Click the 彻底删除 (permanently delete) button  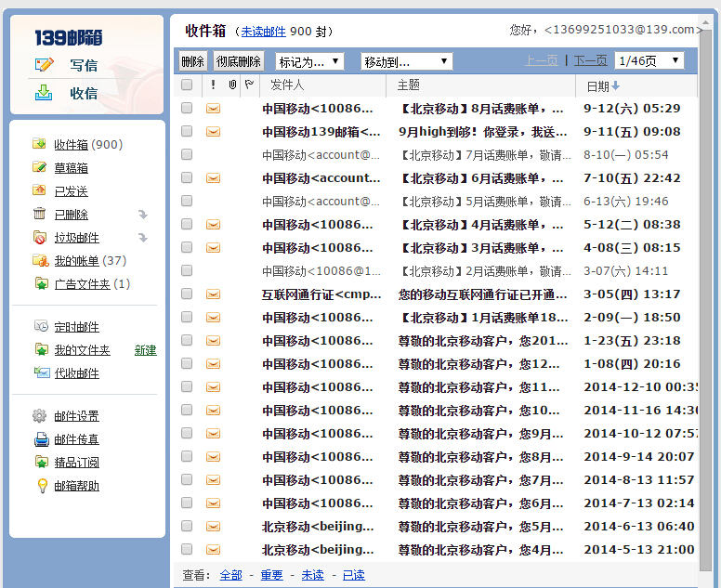pyautogui.click(x=239, y=61)
